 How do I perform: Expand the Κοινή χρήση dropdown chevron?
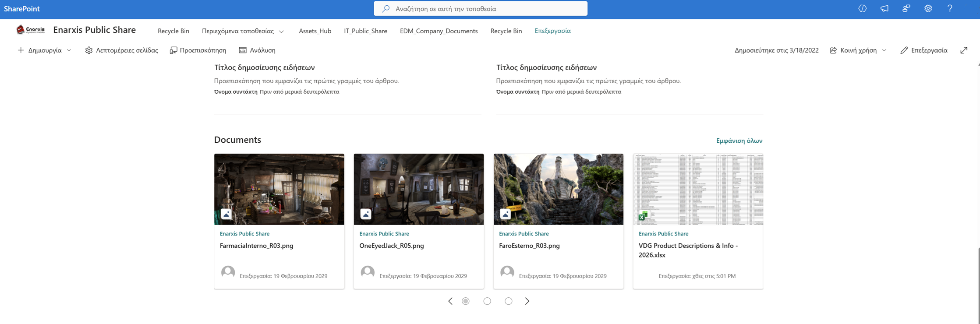click(884, 50)
